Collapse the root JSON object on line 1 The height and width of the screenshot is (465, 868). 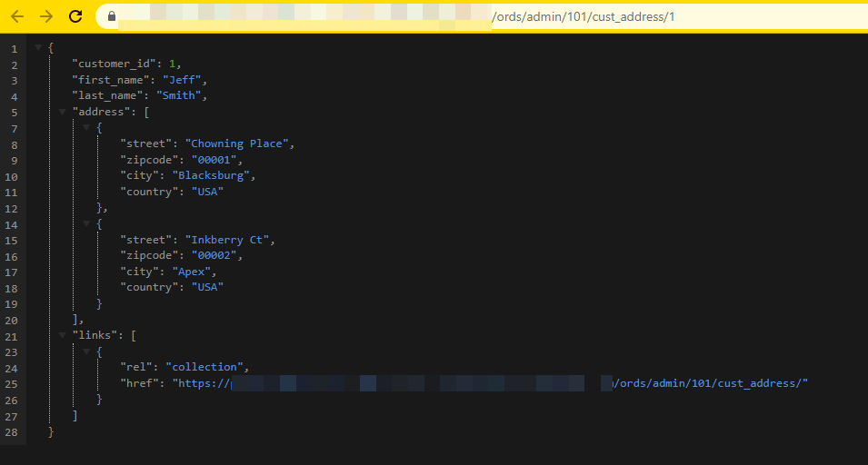pos(38,47)
